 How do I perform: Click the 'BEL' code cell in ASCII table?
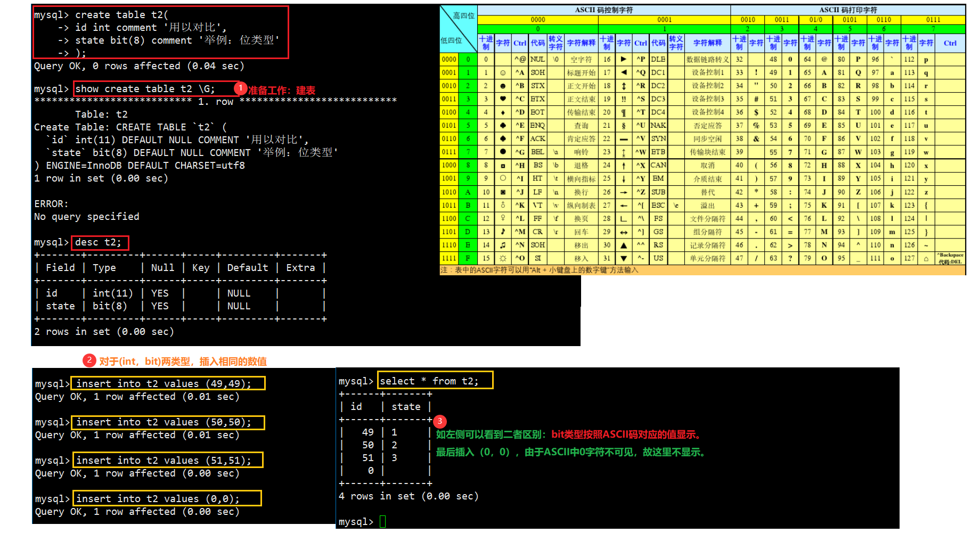[x=537, y=152]
